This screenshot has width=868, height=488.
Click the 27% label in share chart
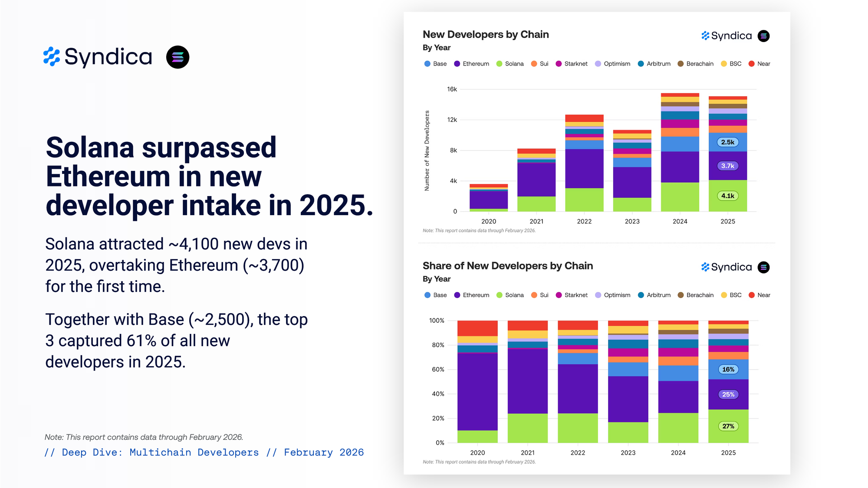(728, 426)
